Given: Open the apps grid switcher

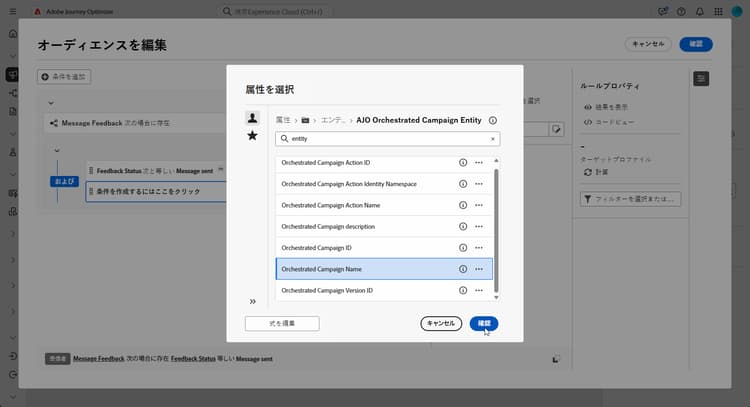Looking at the screenshot, I should 718,11.
